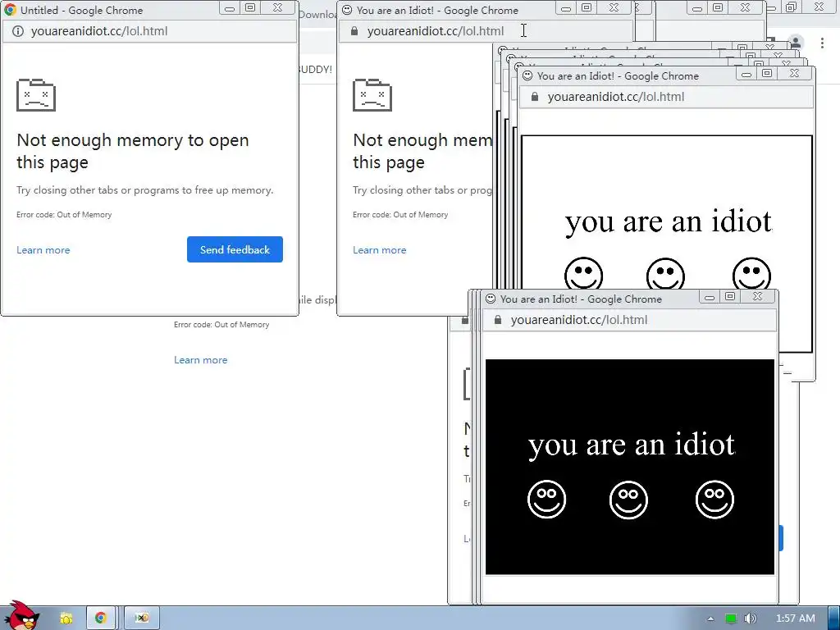Close the Untitled - Google Chrome window
Screen dimensions: 840x630
pos(277,8)
